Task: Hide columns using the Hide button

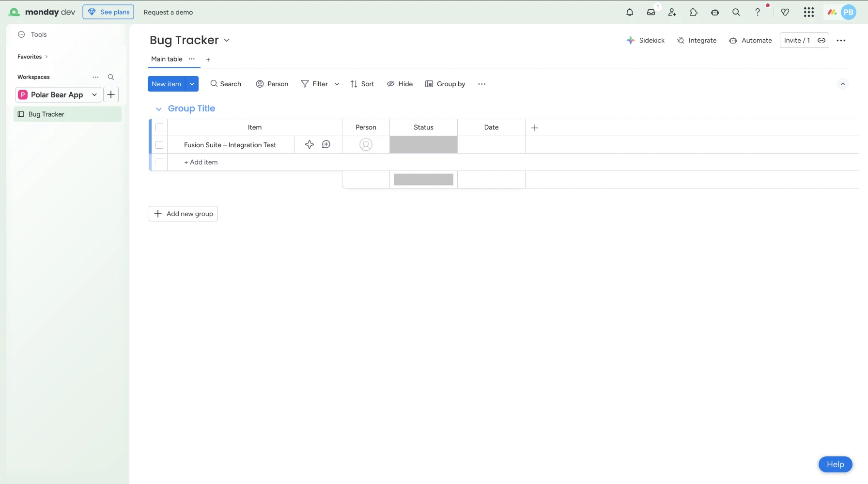Action: click(x=400, y=84)
